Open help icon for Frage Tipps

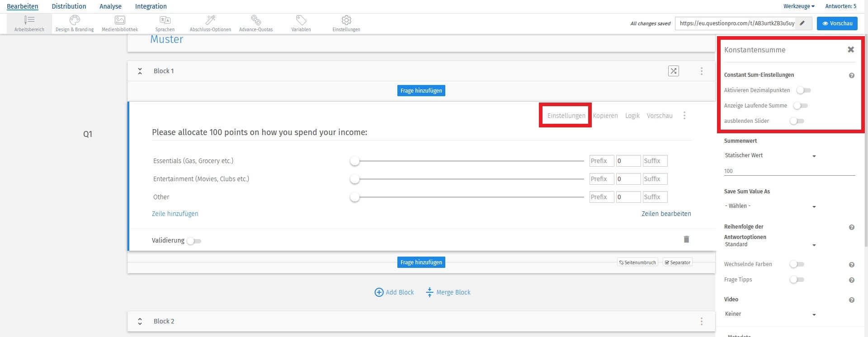click(x=852, y=280)
